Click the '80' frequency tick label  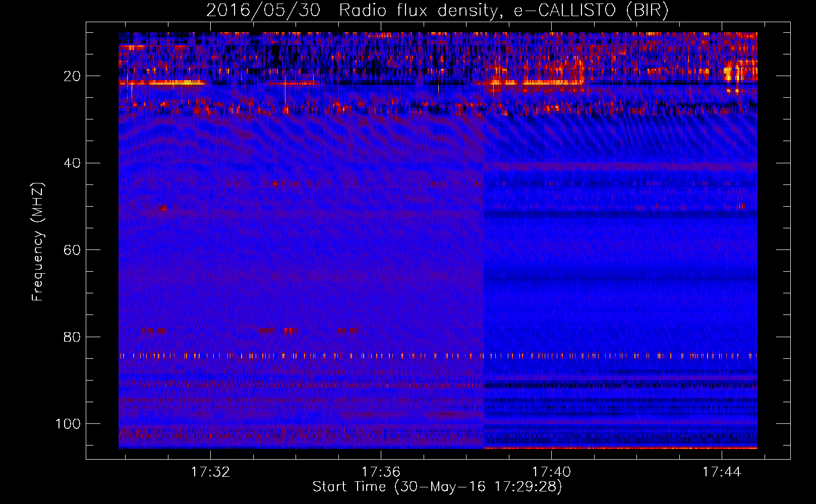point(72,337)
